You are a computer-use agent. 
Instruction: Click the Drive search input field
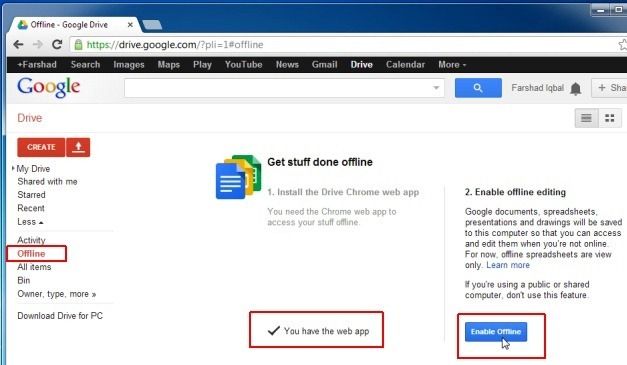tap(284, 88)
